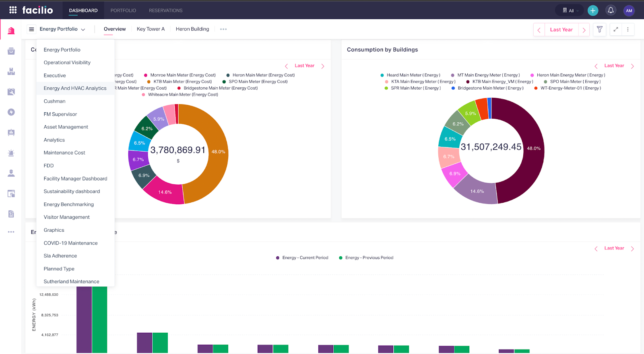This screenshot has width=644, height=354.
Task: Go to previous period in top date picker
Action: click(539, 30)
